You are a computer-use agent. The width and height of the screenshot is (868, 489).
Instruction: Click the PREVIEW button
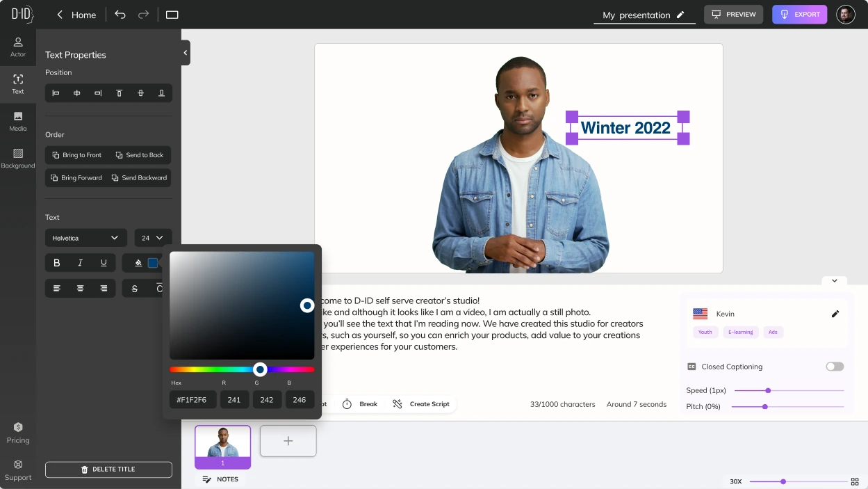[733, 15]
